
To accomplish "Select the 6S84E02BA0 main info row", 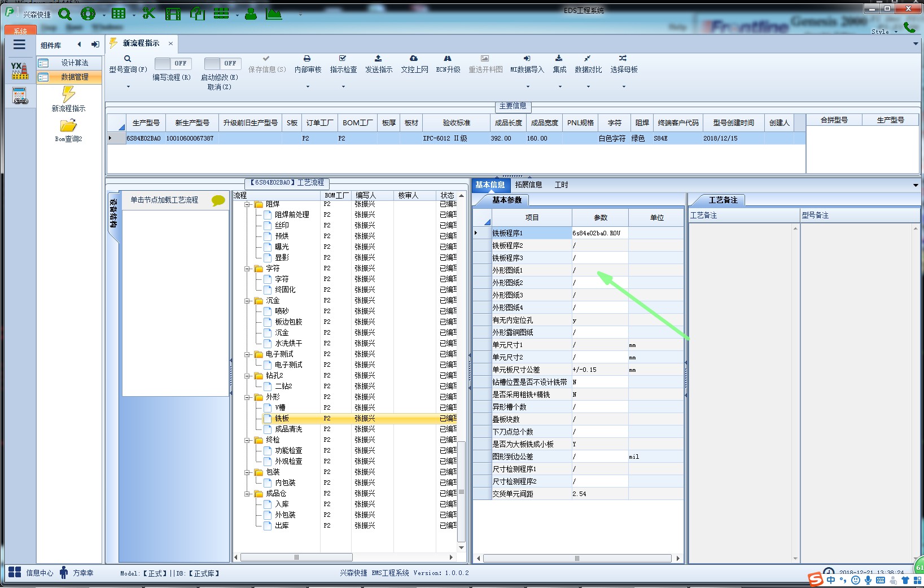I will point(456,138).
